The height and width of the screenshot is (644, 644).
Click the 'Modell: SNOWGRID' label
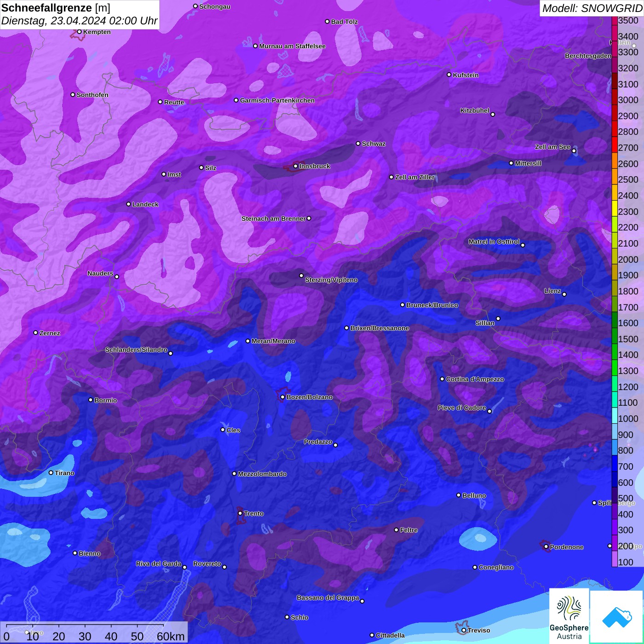pyautogui.click(x=592, y=8)
